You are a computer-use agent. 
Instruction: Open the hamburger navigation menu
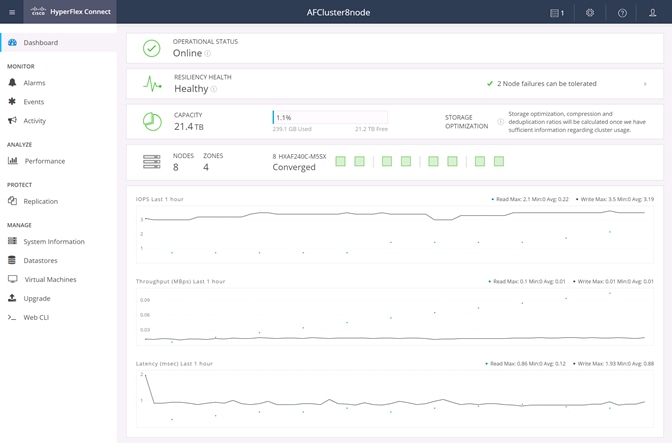tap(12, 12)
